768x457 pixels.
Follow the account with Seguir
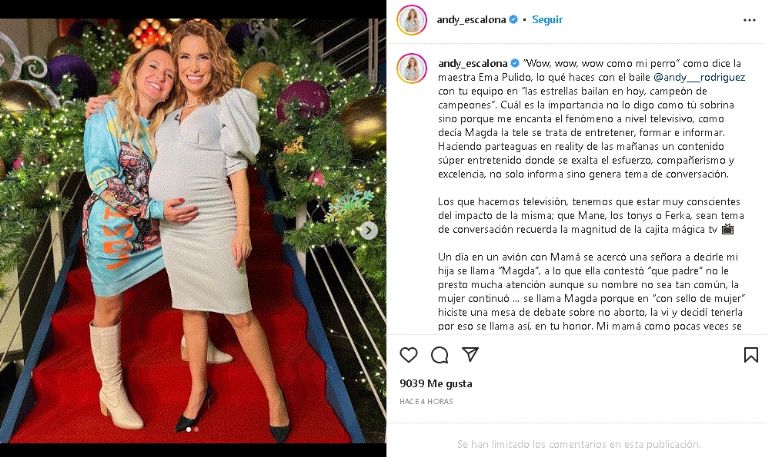point(547,20)
